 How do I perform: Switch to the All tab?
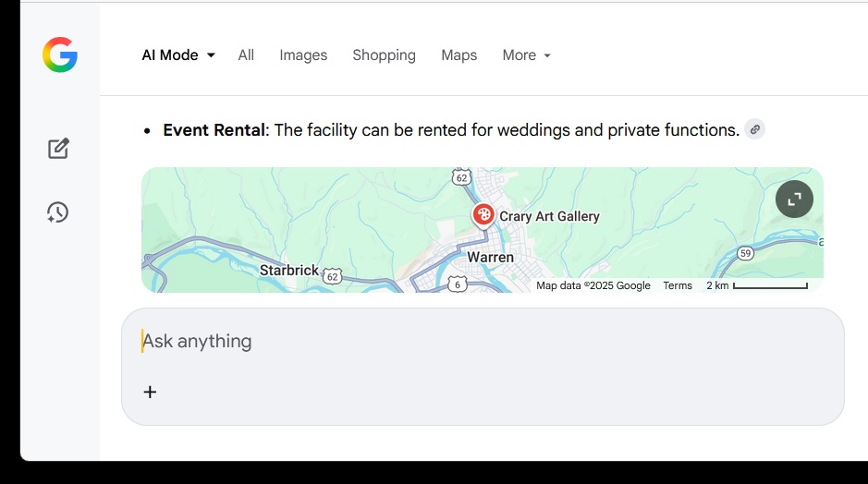pos(246,55)
